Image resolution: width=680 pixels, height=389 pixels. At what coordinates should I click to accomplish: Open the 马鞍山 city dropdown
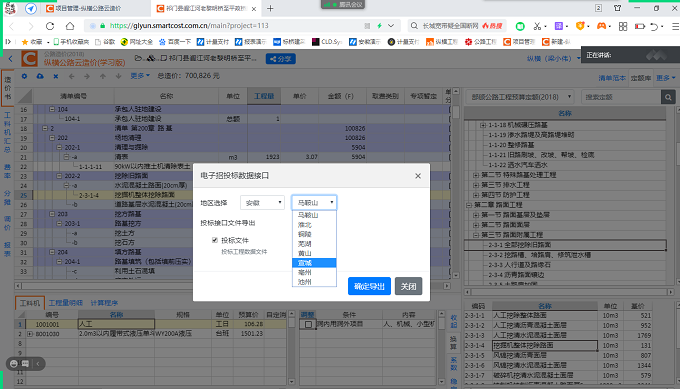[x=314, y=203]
